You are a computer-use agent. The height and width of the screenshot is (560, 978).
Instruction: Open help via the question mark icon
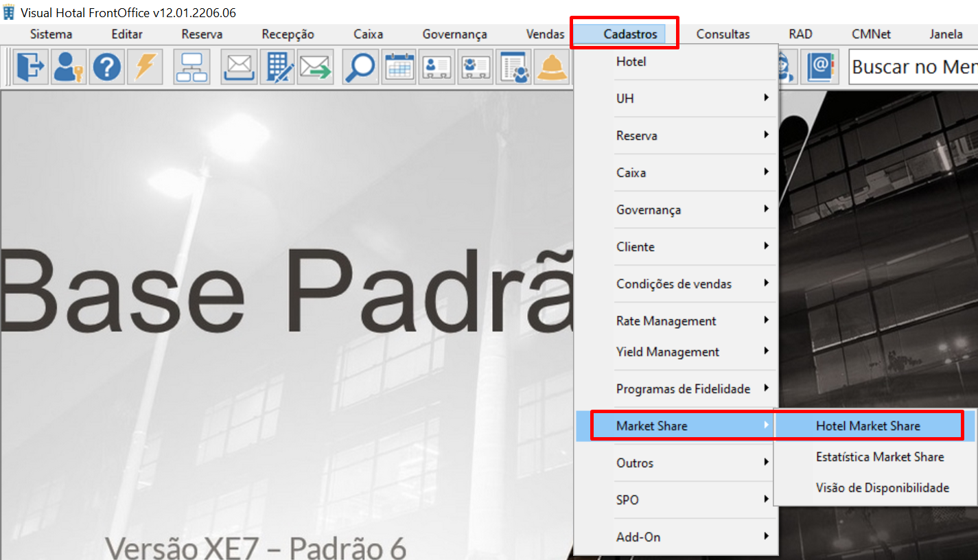107,67
